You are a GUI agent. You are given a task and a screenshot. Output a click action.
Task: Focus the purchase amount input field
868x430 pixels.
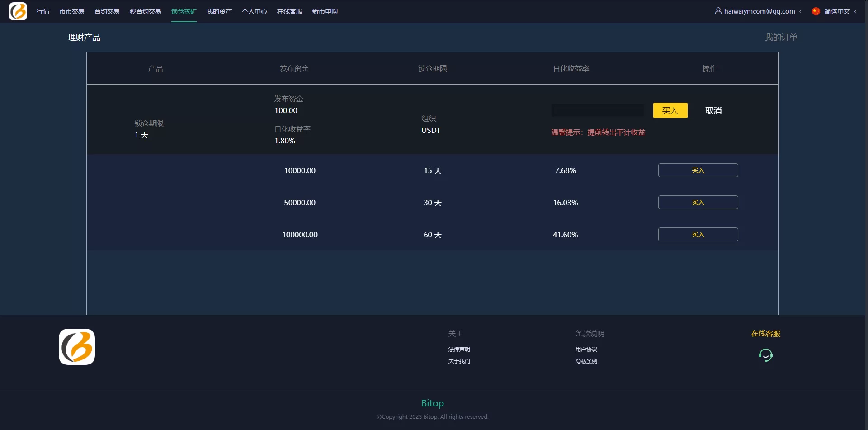(598, 110)
